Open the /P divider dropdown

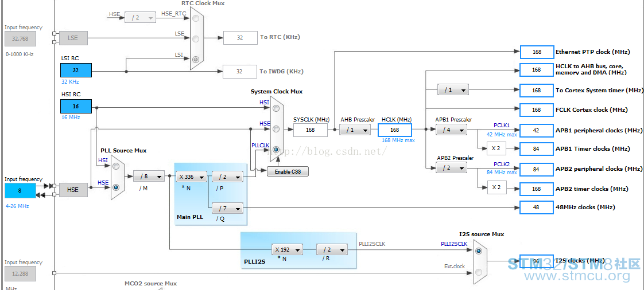(x=227, y=177)
